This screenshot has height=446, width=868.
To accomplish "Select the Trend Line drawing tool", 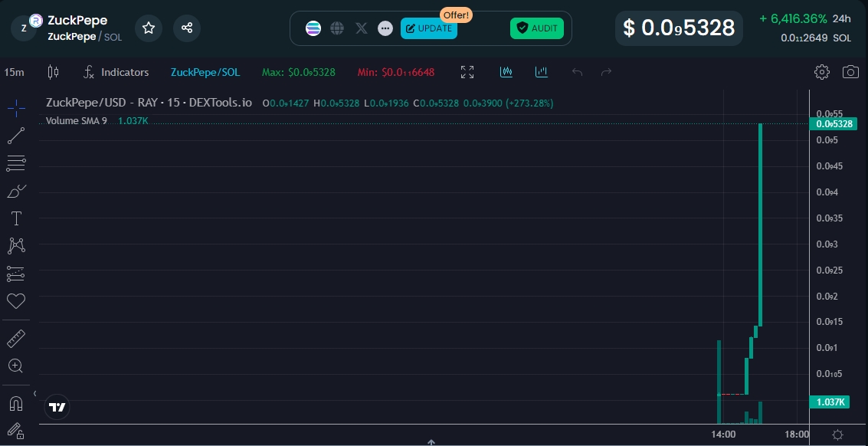I will coord(16,136).
